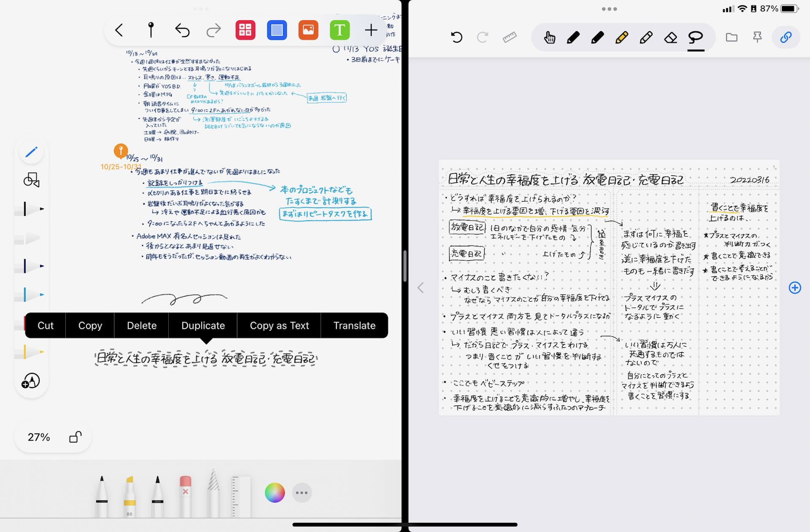
Task: Go to previous page with left chevron
Action: pyautogui.click(x=420, y=288)
